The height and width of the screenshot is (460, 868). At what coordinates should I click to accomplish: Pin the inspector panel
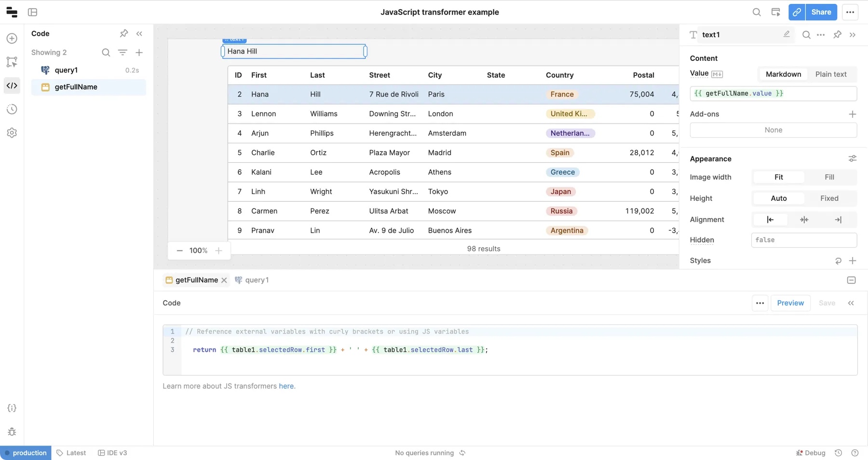coord(838,35)
